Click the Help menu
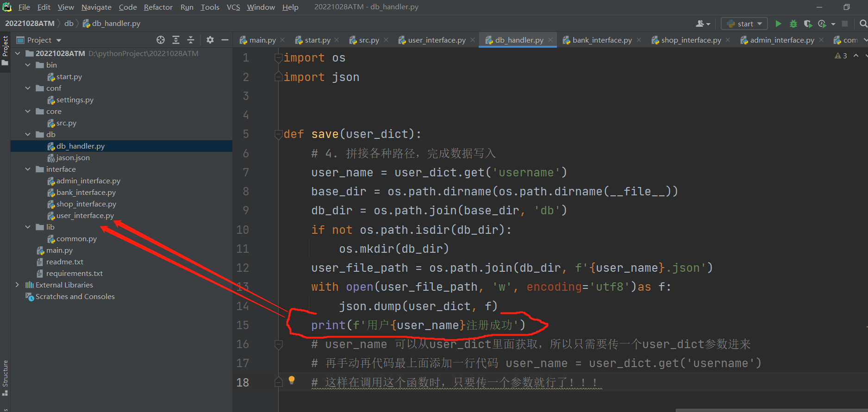 click(x=290, y=7)
